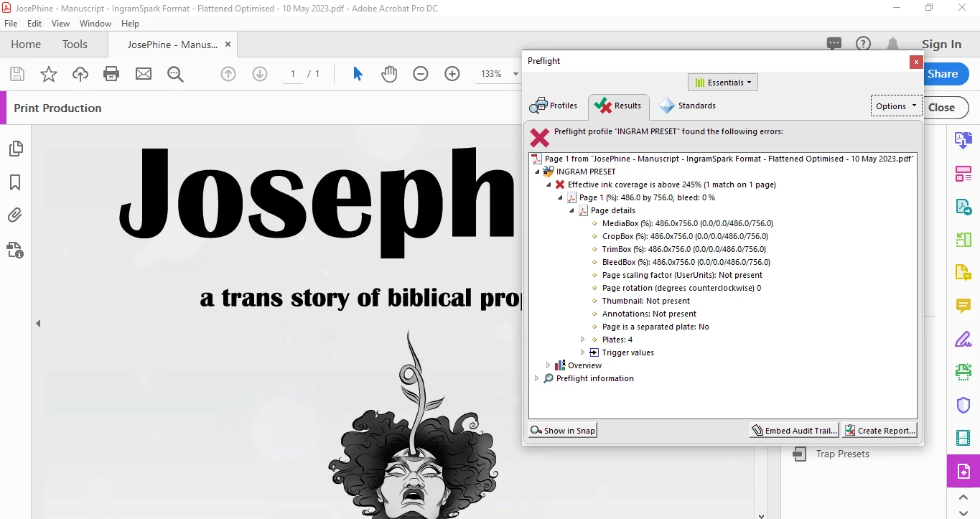This screenshot has height=519, width=980.
Task: Select the arrow selection tool
Action: (358, 74)
